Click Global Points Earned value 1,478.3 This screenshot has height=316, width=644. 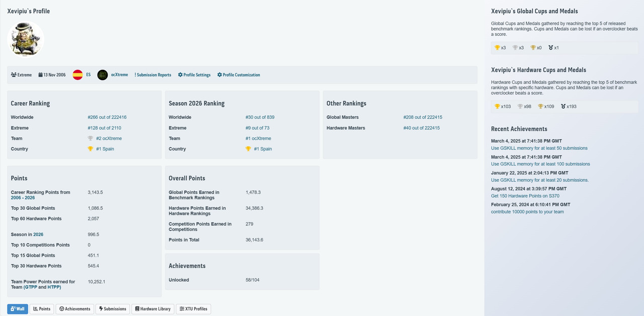(253, 192)
